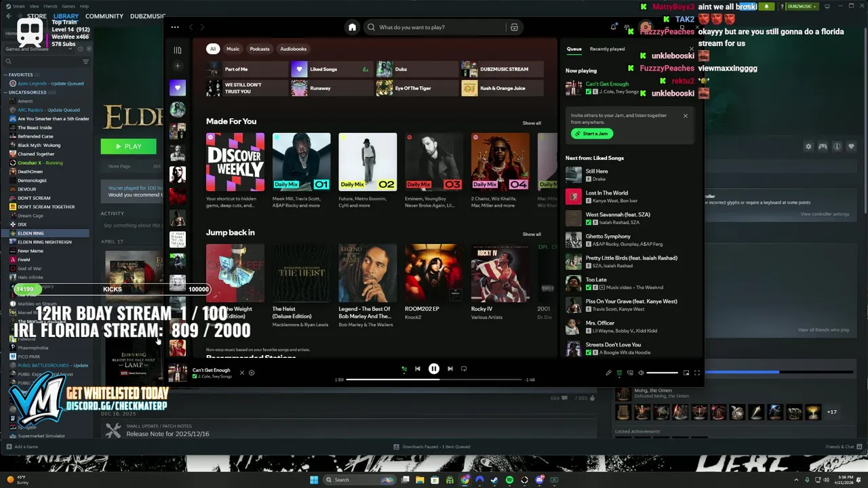
Task: Click Add a Game in Steam
Action: coord(22,447)
